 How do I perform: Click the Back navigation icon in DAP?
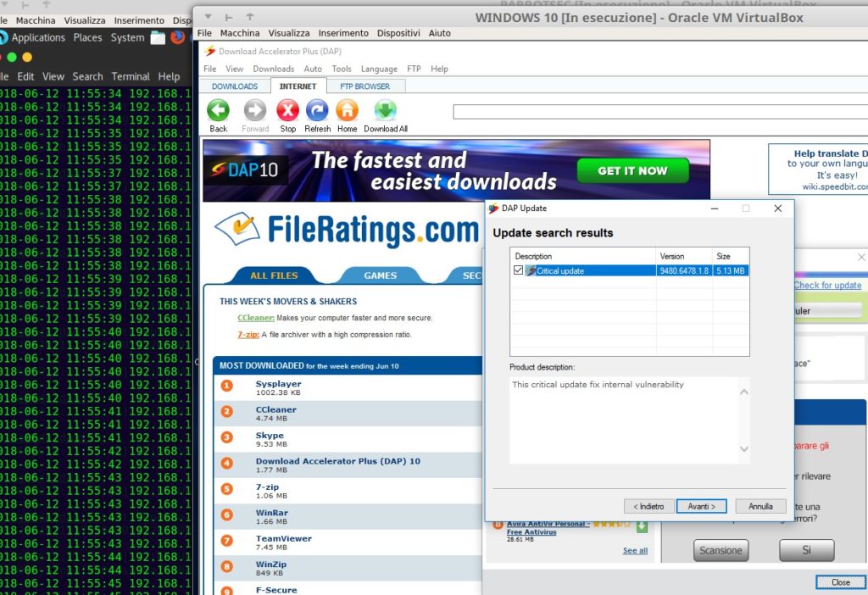coord(218,110)
